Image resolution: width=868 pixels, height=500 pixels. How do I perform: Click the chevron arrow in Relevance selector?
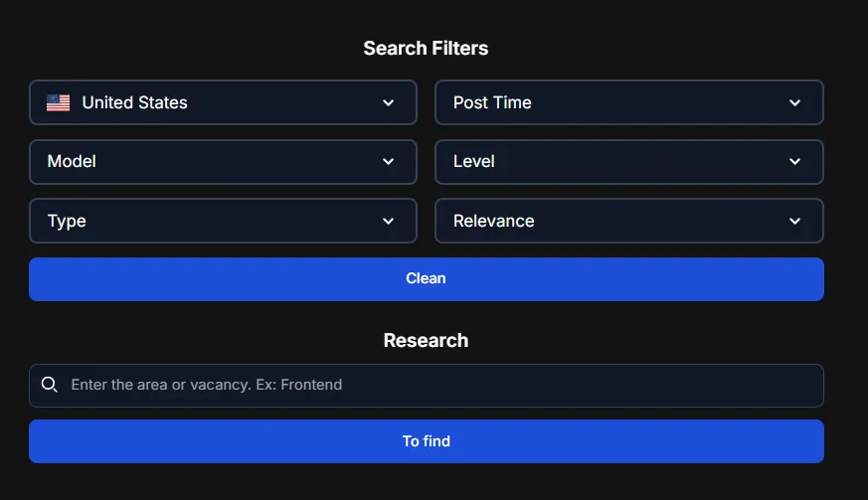point(795,221)
